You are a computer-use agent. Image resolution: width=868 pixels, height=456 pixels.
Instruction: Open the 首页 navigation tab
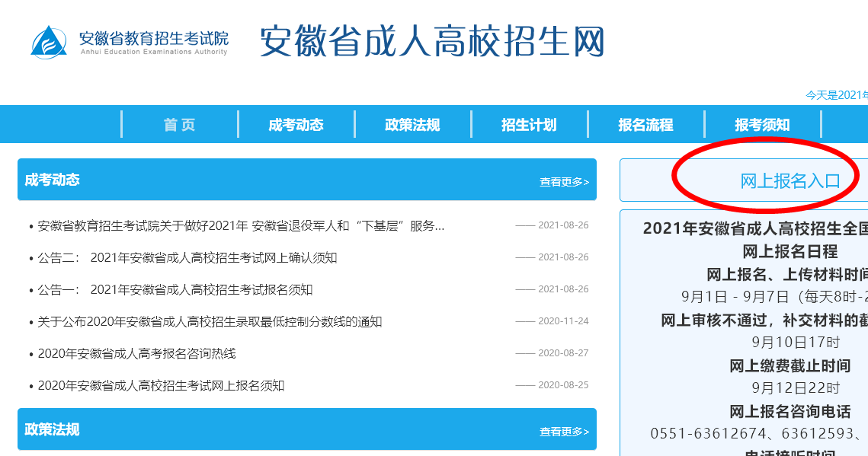tap(180, 125)
